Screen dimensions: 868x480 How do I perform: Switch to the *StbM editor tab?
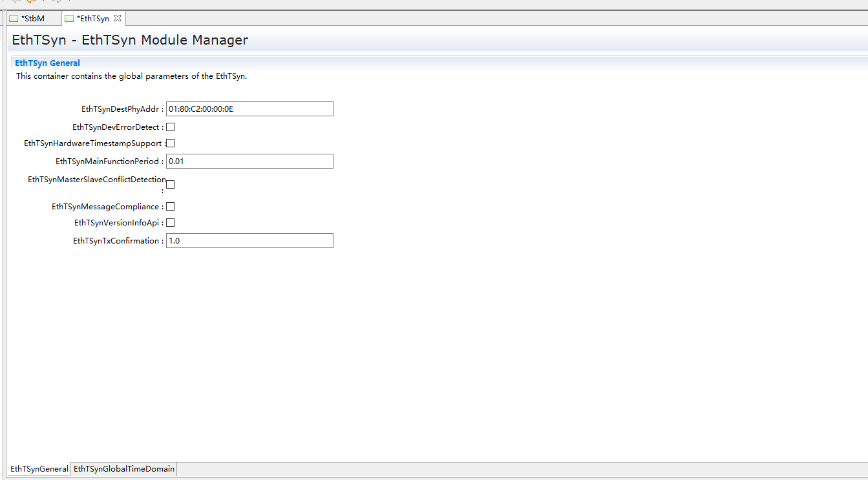(32, 19)
